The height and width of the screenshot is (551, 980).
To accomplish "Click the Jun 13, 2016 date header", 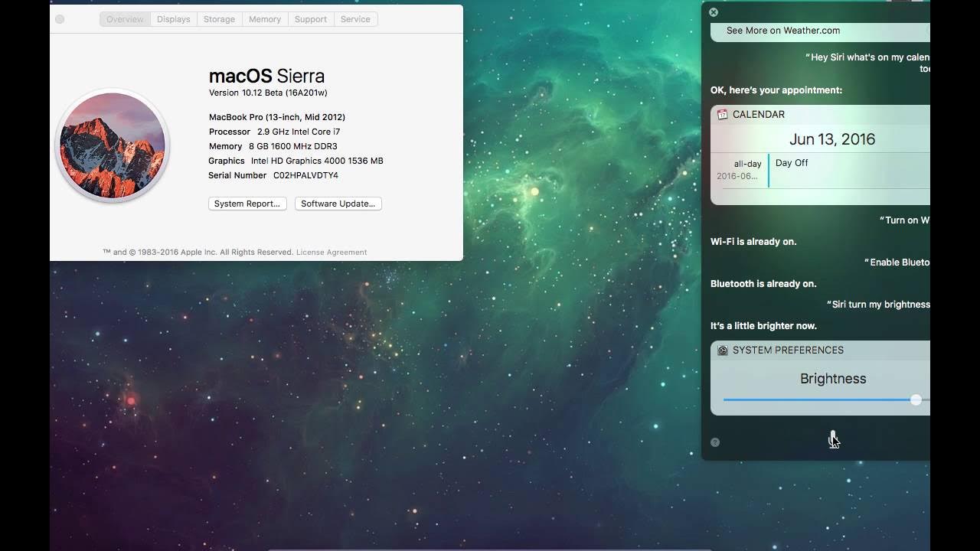I will tap(832, 139).
